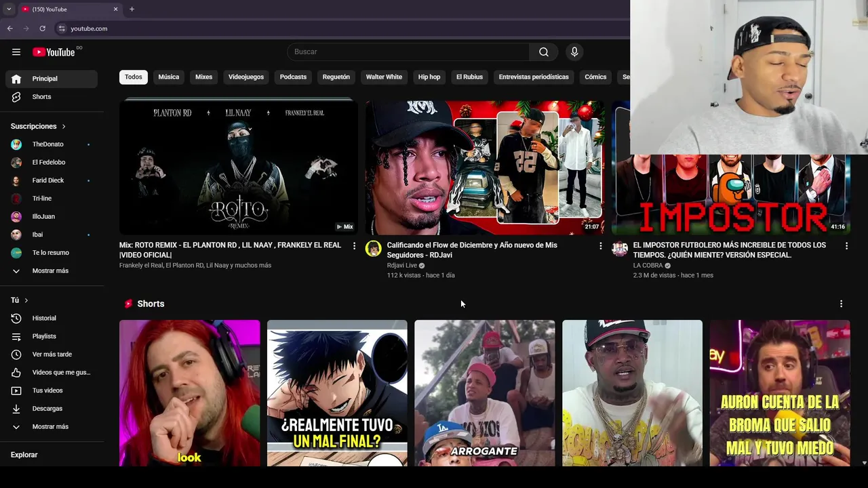
Task: Open a new browser tab
Action: coord(132,9)
